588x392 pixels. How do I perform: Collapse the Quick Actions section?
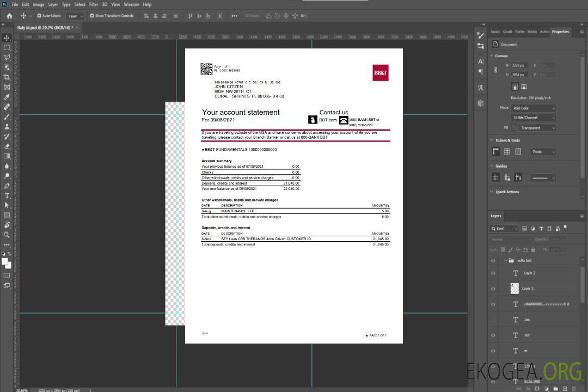pyautogui.click(x=492, y=192)
